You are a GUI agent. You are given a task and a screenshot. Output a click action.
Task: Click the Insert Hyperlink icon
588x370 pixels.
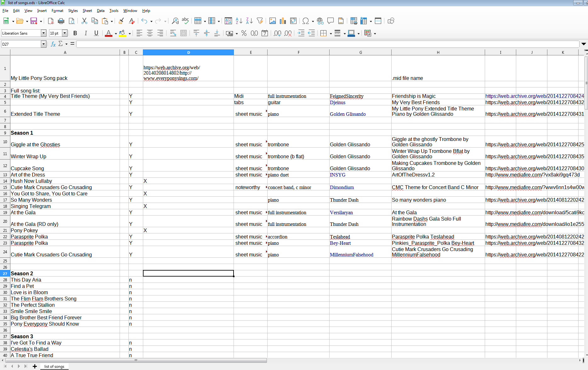(x=320, y=21)
